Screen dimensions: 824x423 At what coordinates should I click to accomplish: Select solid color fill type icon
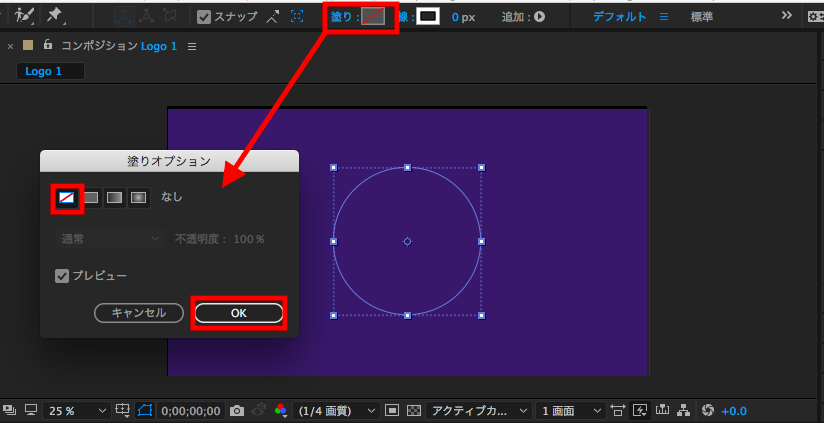(91, 198)
